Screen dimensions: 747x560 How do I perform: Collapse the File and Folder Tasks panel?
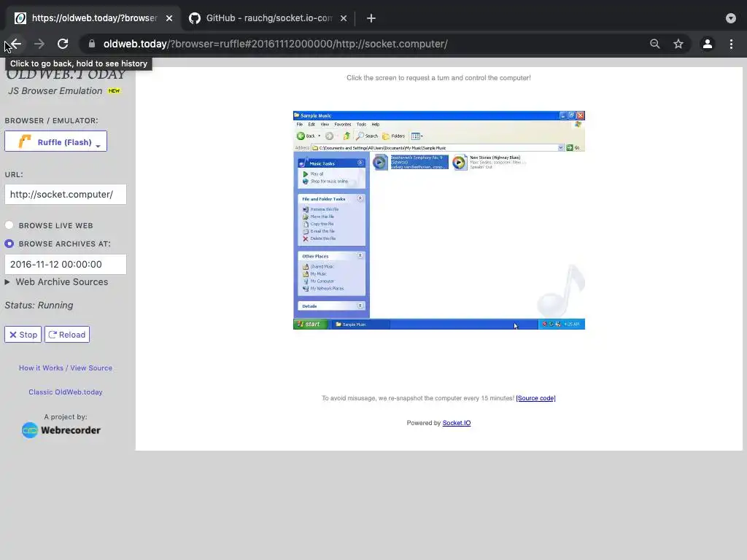coord(360,198)
